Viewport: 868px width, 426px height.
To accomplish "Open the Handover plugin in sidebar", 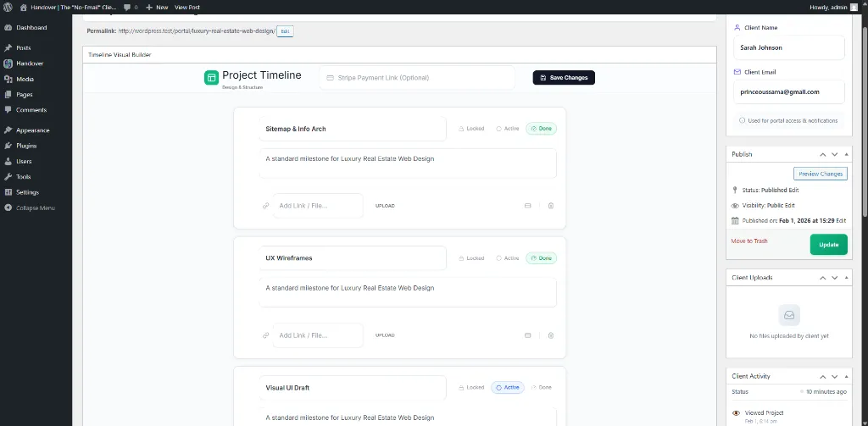I will coord(29,64).
